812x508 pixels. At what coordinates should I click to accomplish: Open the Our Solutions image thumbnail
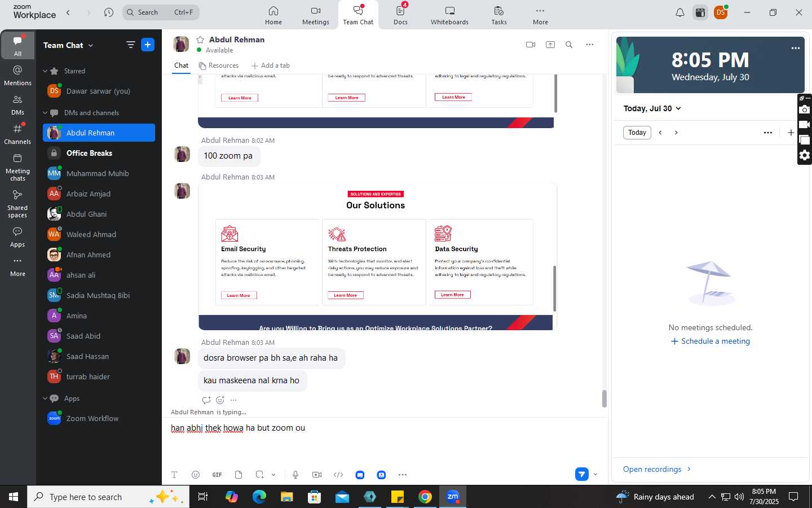(377, 256)
